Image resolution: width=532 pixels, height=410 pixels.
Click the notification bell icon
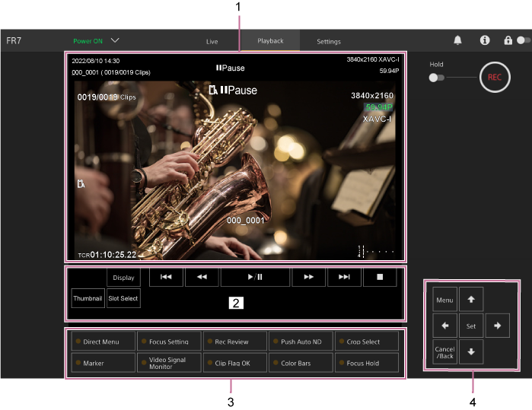coord(457,40)
